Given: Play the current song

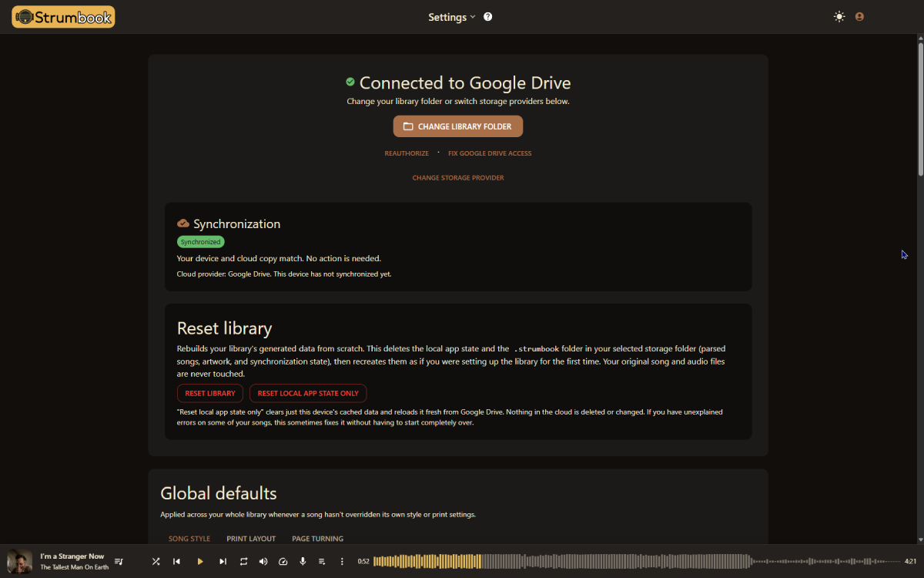Looking at the screenshot, I should (x=200, y=562).
